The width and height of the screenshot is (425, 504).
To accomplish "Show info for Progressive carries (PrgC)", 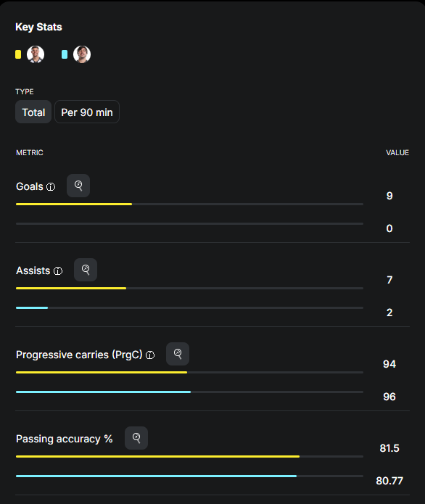I will click(150, 355).
